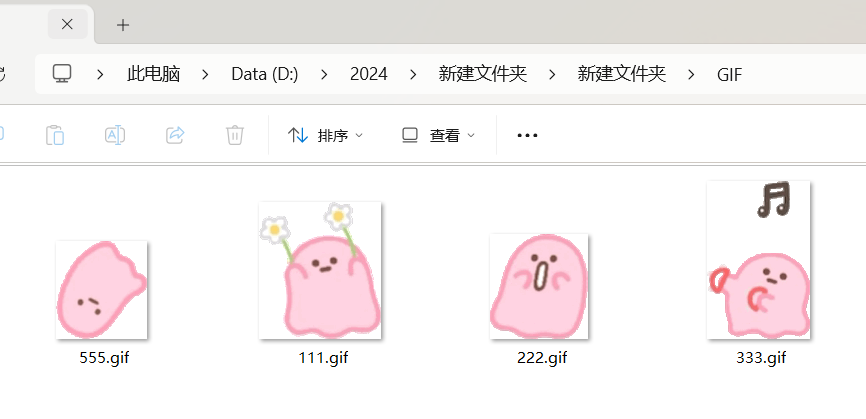Screen dimensions: 866x419
Task: Click the share icon in toolbar
Action: (175, 135)
